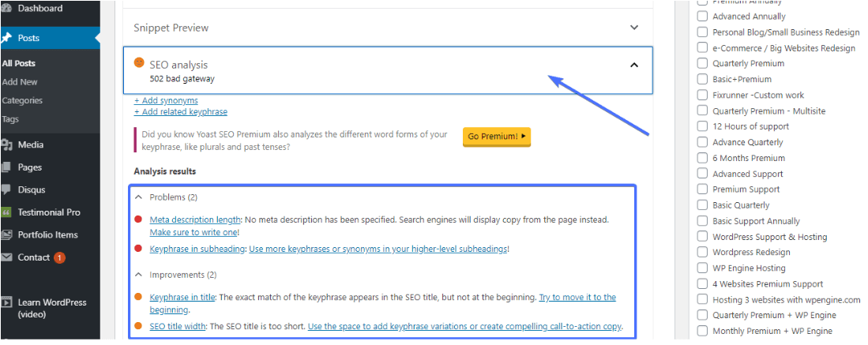The height and width of the screenshot is (345, 868).
Task: Check 4 Websites Premium Support
Action: pyautogui.click(x=702, y=284)
